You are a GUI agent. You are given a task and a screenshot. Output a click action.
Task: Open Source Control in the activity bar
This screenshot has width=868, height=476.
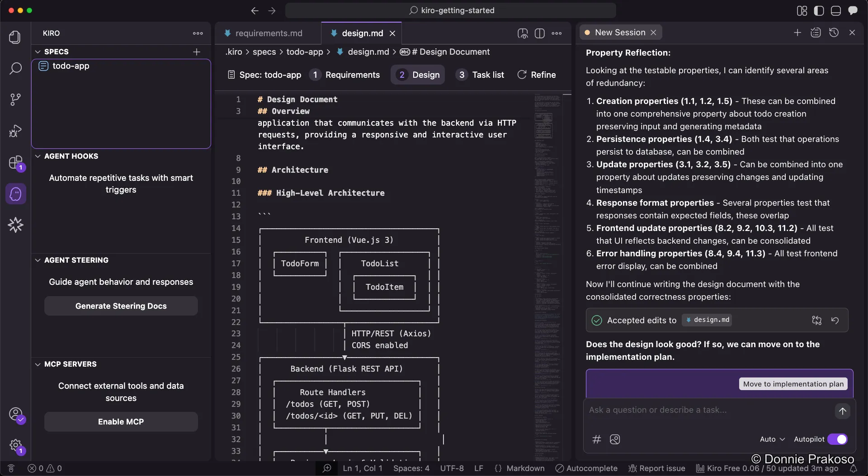(15, 99)
